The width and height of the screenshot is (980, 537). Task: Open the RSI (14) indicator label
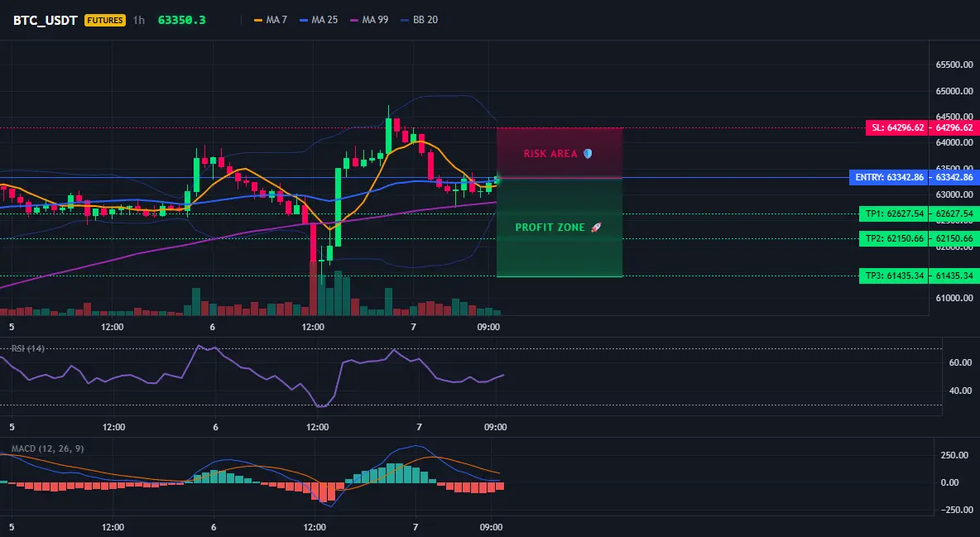[27, 348]
